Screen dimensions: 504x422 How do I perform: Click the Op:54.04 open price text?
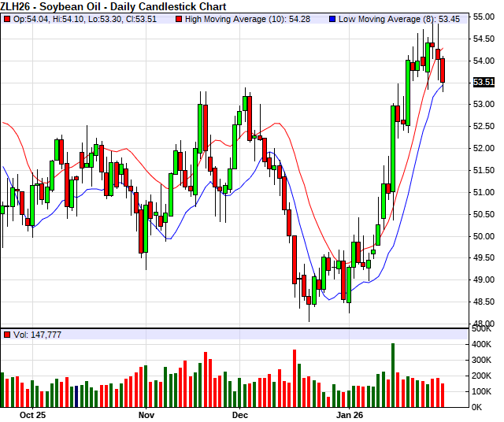click(29, 19)
